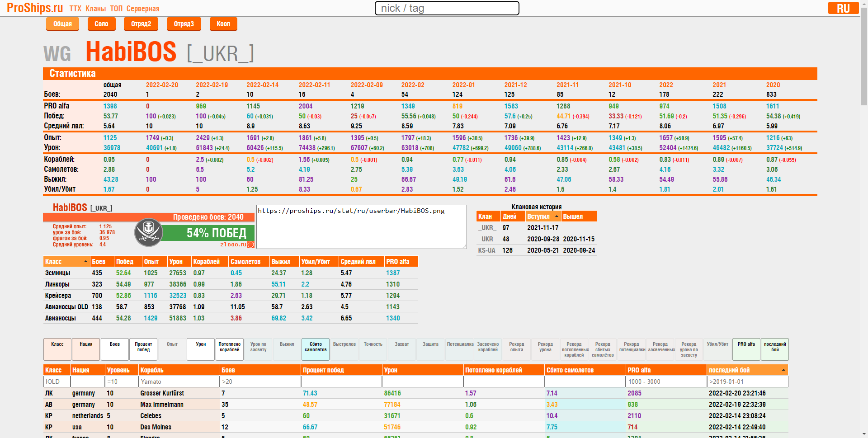
Task: Toggle the Сбито самолетов column button
Action: [x=316, y=349]
